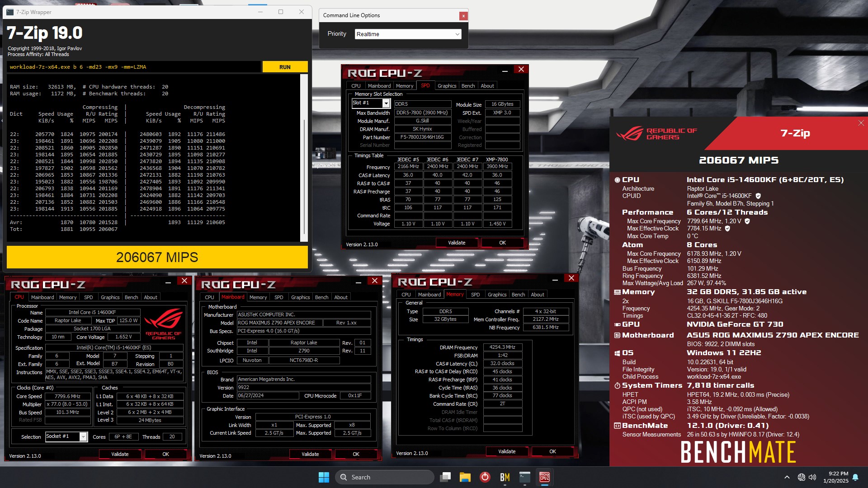Click Core Speed value 7799.6 MHz

click(67, 396)
